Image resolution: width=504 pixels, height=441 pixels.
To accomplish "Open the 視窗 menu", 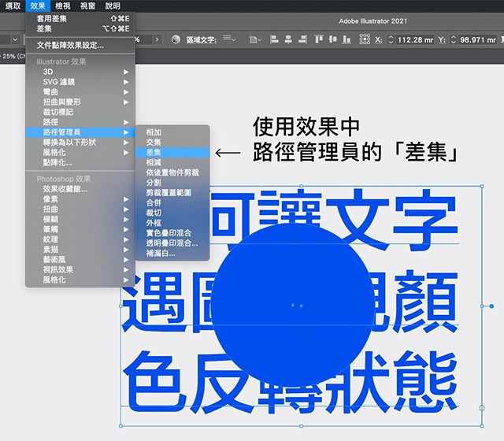I will point(87,6).
